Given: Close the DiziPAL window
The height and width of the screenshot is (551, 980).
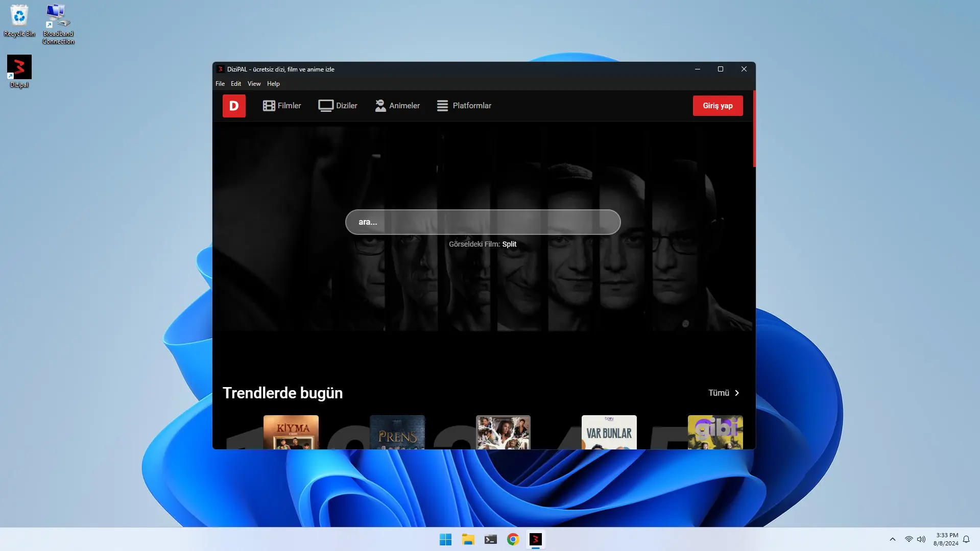Looking at the screenshot, I should click(x=744, y=69).
